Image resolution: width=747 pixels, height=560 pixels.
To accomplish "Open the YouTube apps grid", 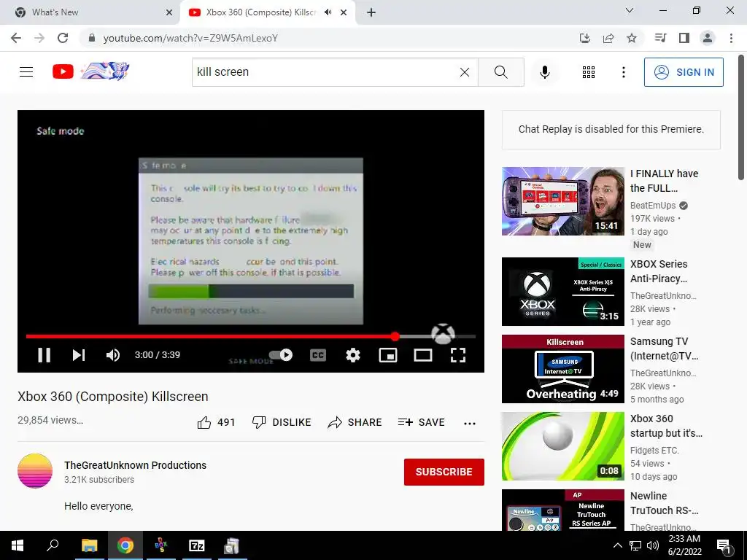I will point(589,72).
